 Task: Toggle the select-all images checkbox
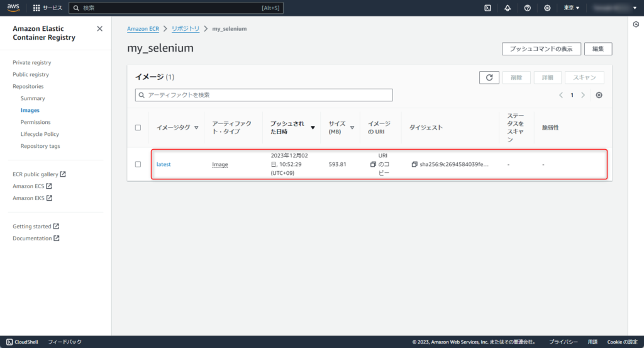pos(138,128)
